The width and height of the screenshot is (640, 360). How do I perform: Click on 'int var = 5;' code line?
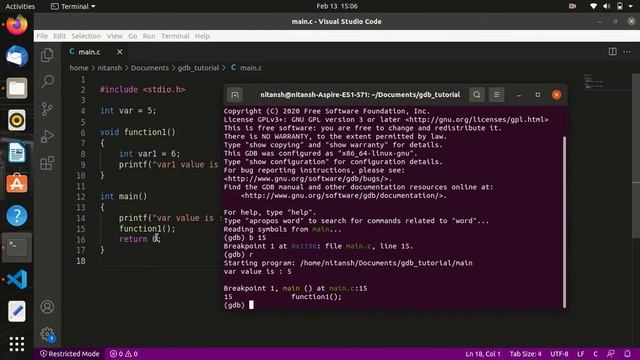[x=128, y=111]
